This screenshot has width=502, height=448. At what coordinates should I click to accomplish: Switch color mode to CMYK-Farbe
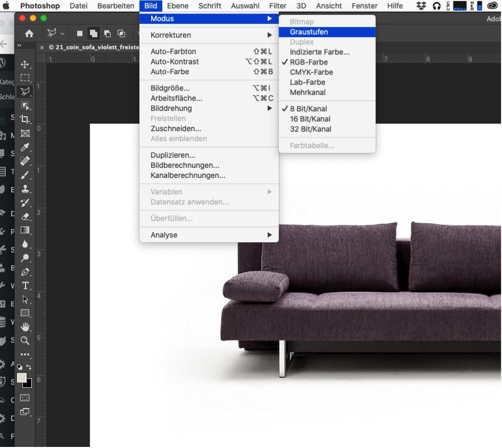(x=311, y=72)
